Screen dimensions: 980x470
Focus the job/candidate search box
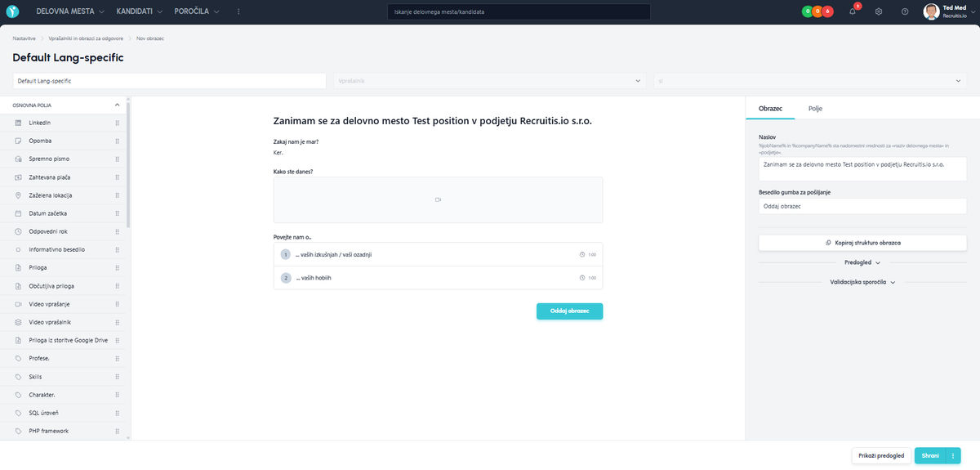519,11
